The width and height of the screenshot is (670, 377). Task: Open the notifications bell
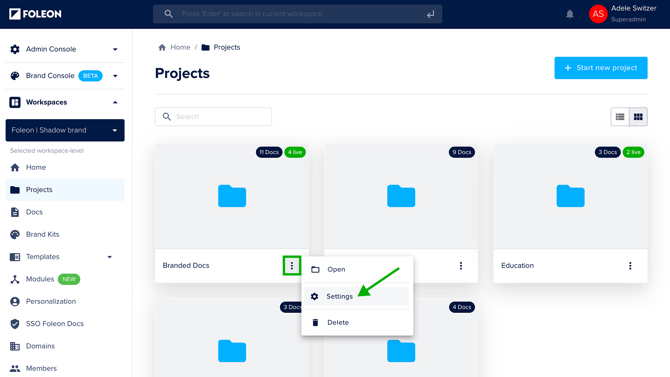click(570, 14)
